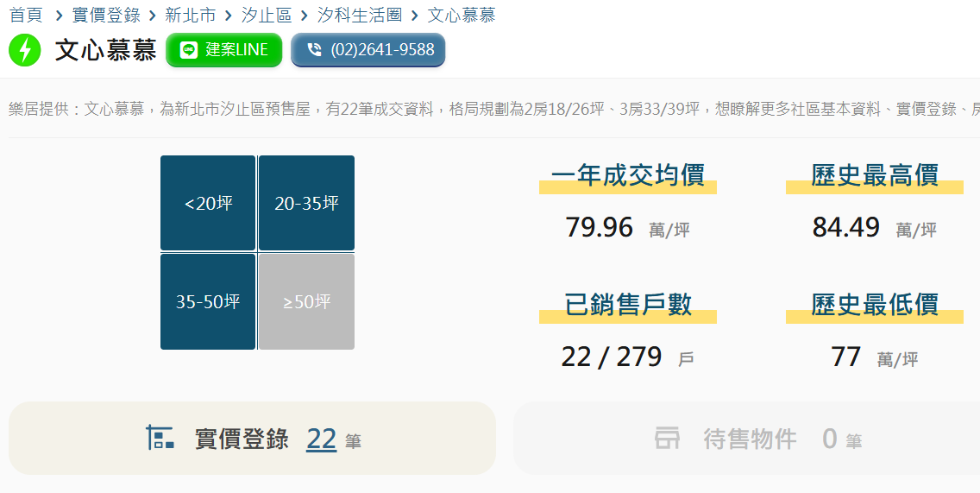
Task: Click the phone icon beside (02)2641-9588
Action: [x=314, y=50]
